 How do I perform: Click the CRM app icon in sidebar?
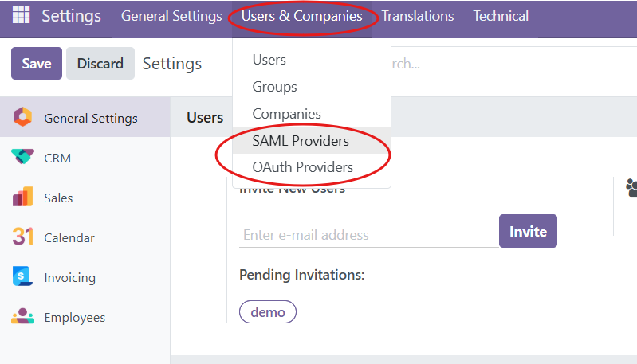[22, 158]
